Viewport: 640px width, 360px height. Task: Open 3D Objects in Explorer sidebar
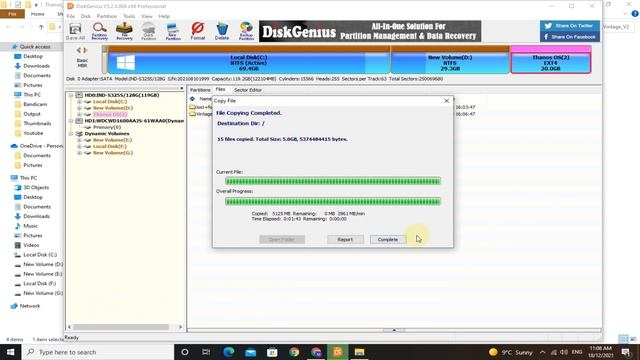(x=36, y=188)
